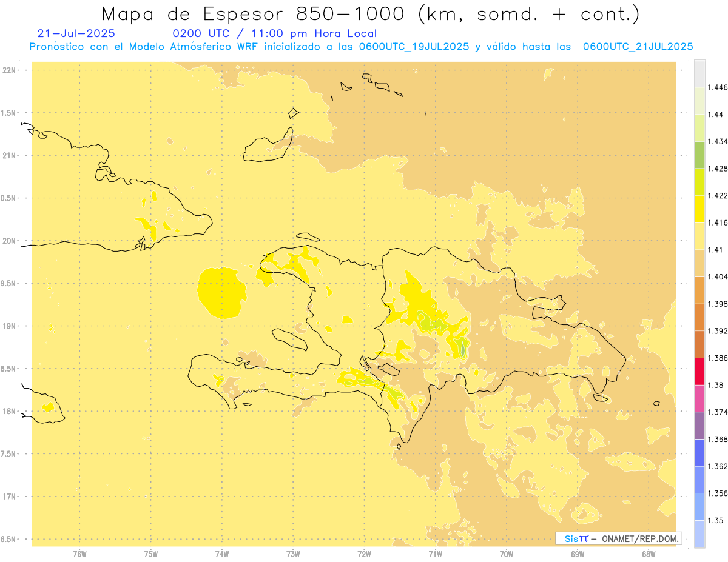Click the "0200 UTC / 11:00 pm Hora Local" text
Viewport: 728px width, 562px height.
(275, 34)
